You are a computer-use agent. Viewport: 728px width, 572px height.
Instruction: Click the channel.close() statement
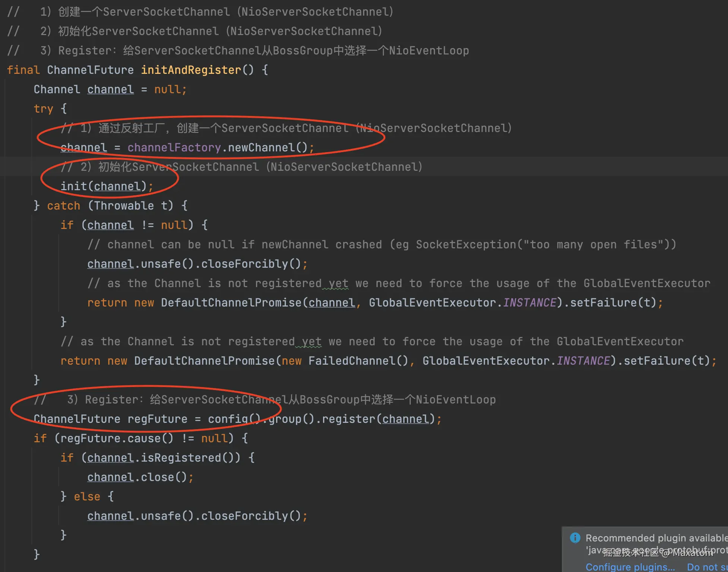[140, 477]
